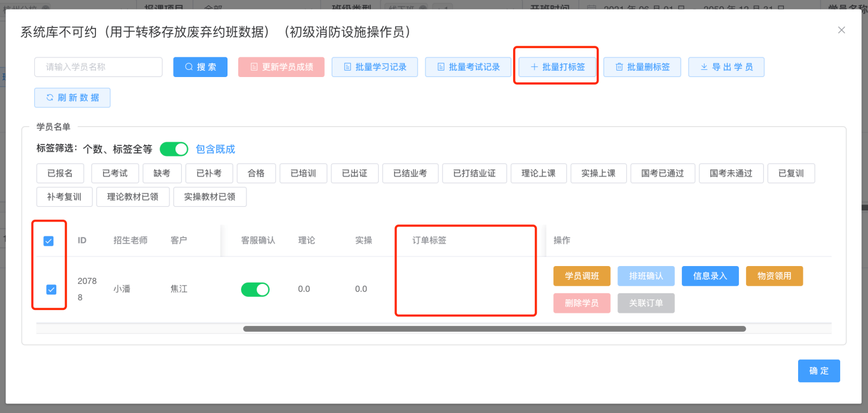Click 批量学习记录 button
868x413 pixels.
(374, 67)
